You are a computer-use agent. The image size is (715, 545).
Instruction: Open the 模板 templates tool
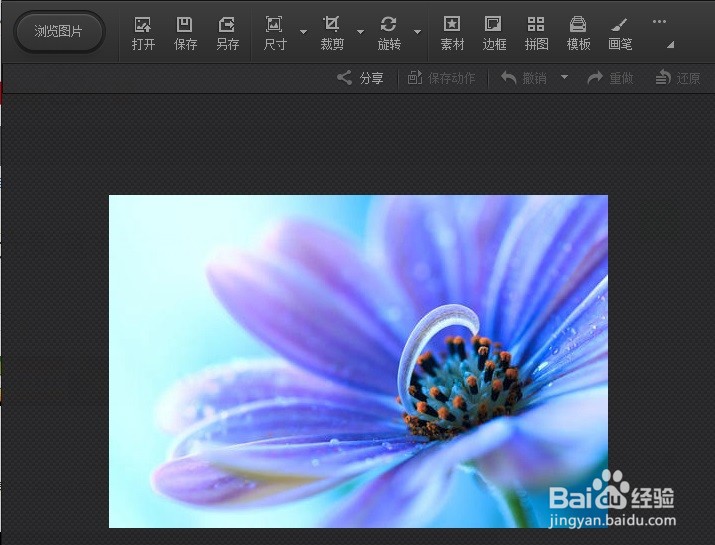[x=578, y=33]
